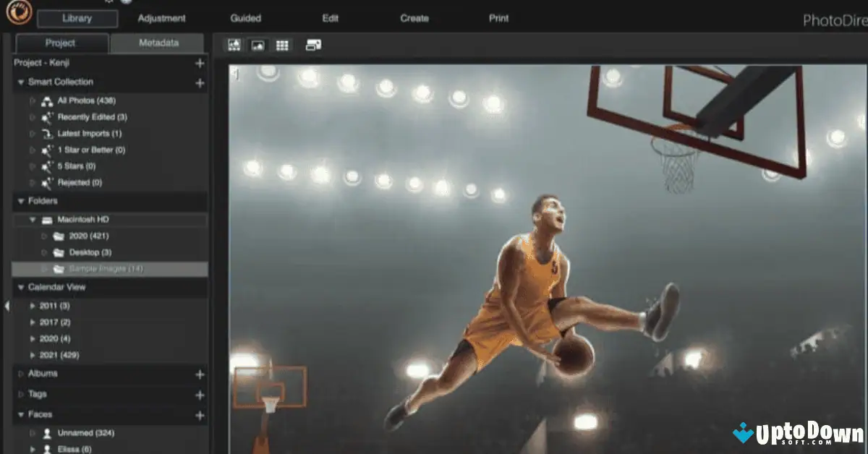Add a new album using its plus button
The image size is (868, 454).
(x=199, y=374)
